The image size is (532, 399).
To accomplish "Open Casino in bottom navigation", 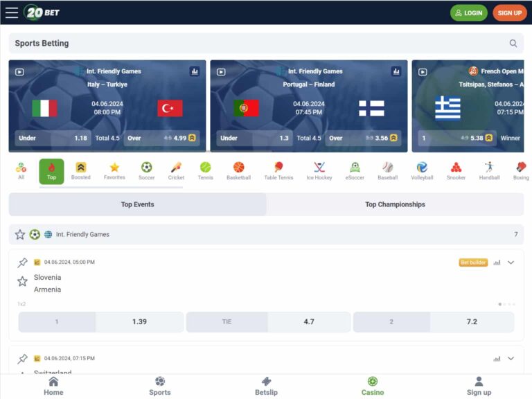I will tap(373, 387).
